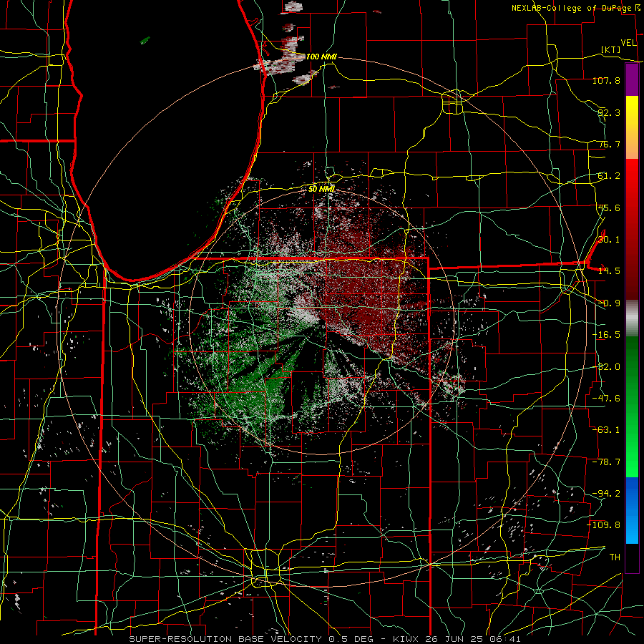This screenshot has height=644, width=644.
Task: Pick the purple segment of the color bar
Action: click(632, 80)
